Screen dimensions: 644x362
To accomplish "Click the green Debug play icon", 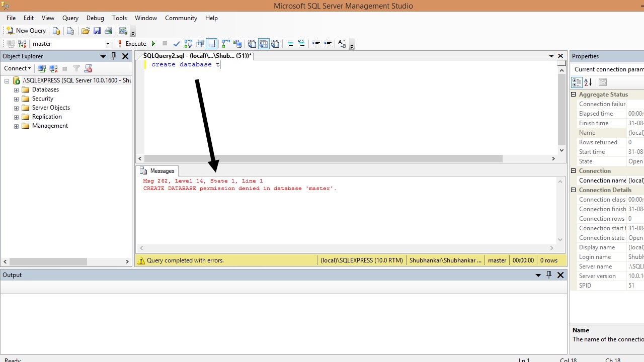I will tap(153, 44).
